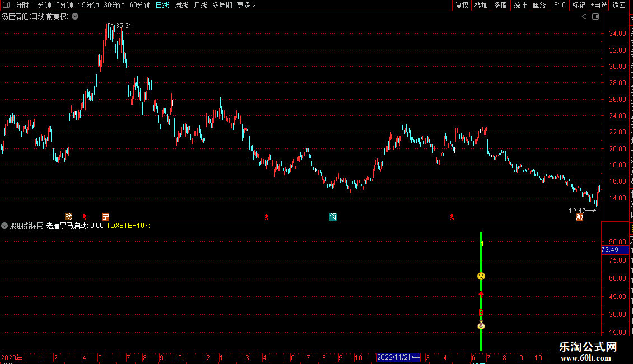Select the 30分钟 period

click(x=114, y=5)
